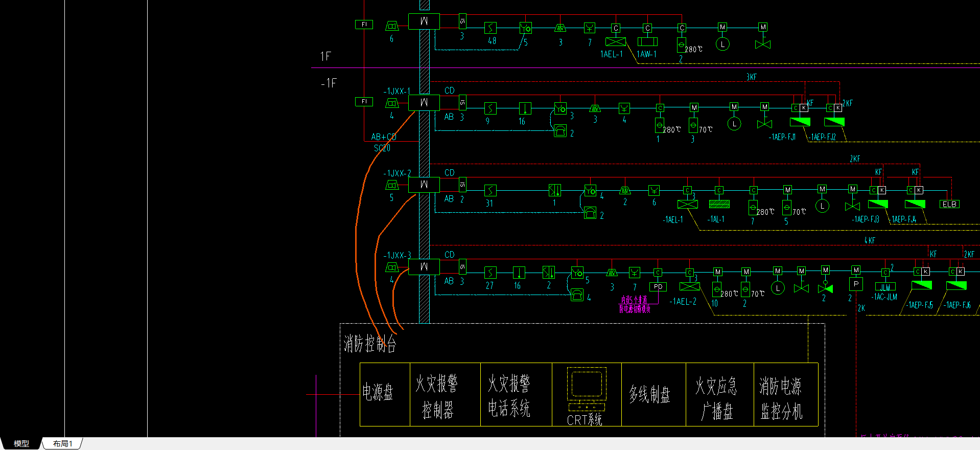Select the crossed panel symbol above 1AEL-1
This screenshot has height=450, width=980.
pyautogui.click(x=616, y=42)
